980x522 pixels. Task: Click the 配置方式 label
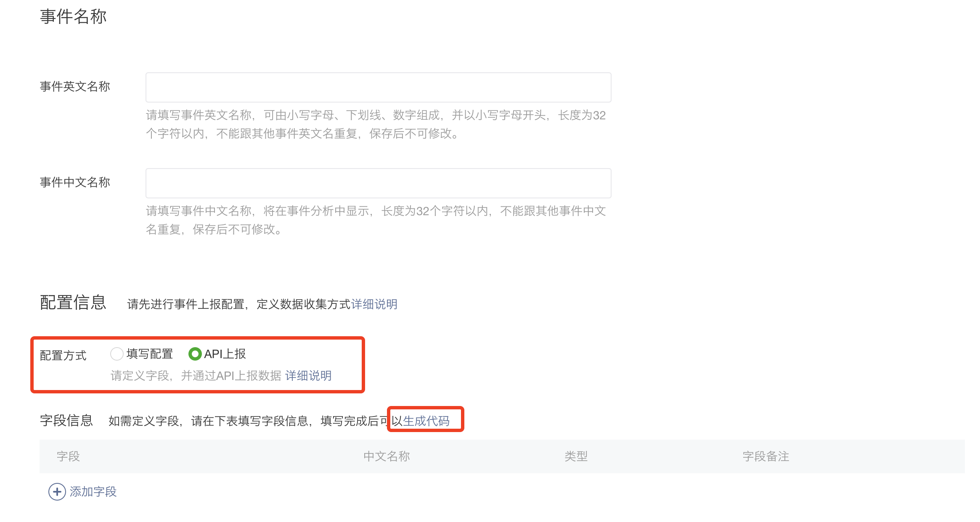63,356
